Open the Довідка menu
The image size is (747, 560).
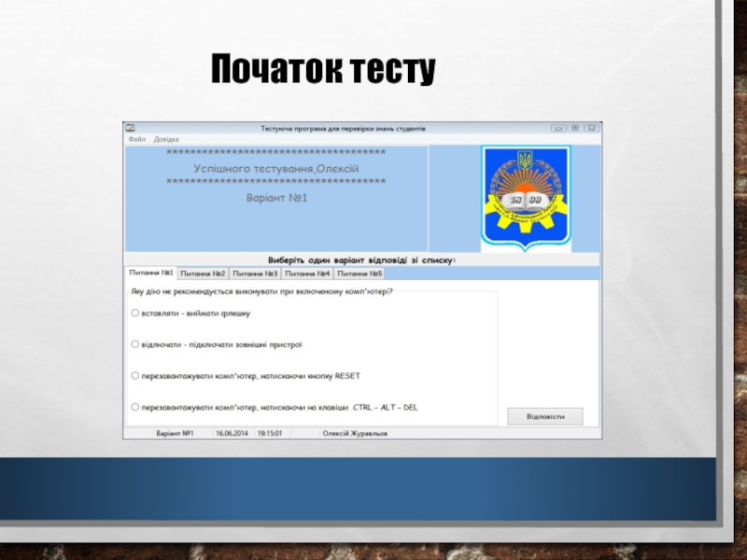coord(166,138)
